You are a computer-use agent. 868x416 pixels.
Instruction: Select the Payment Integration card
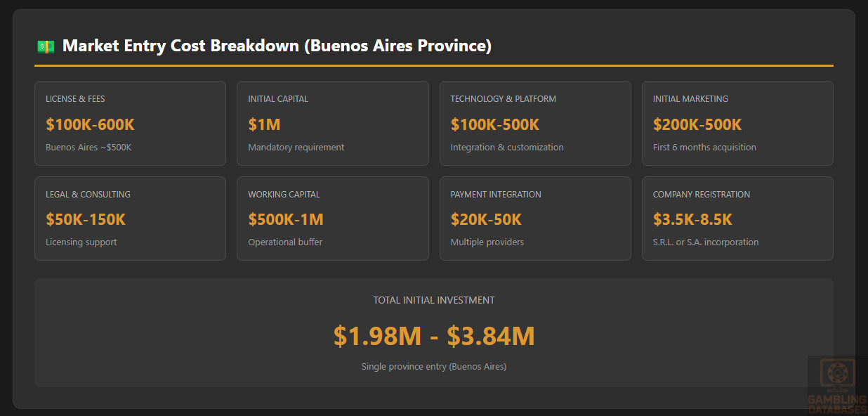(x=534, y=218)
